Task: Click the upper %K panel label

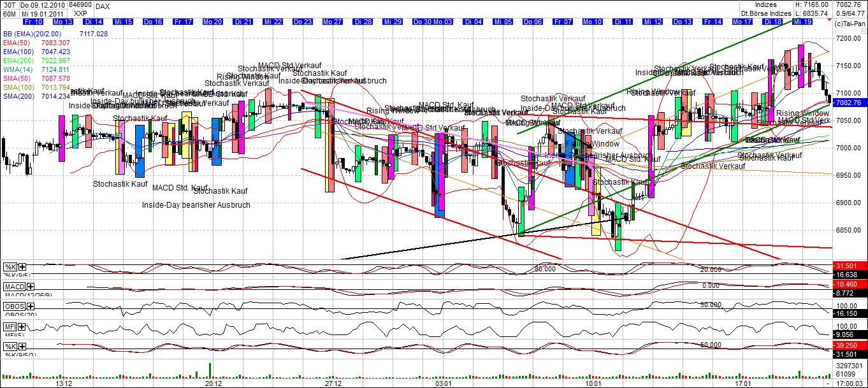Action: tap(10, 266)
